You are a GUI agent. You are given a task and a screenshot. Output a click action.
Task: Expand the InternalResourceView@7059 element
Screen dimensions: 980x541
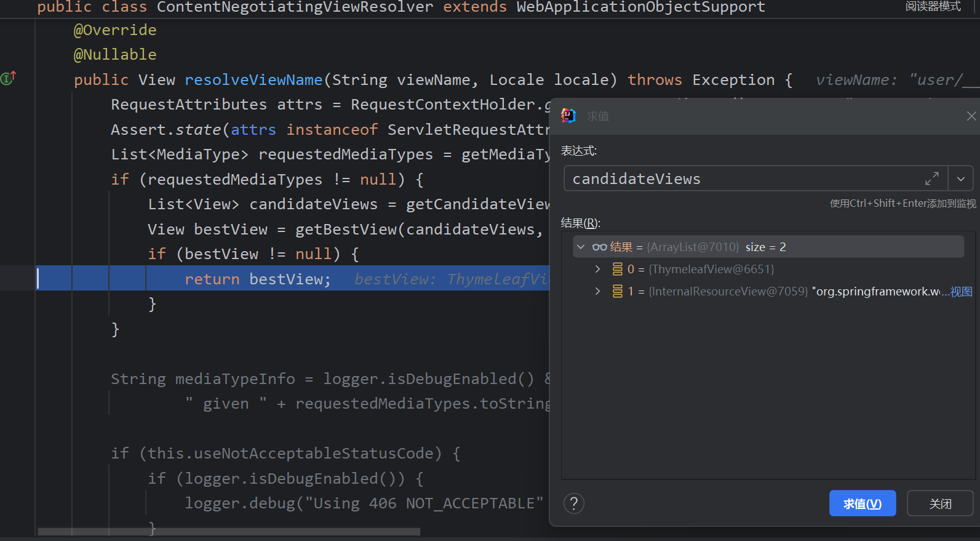(x=597, y=291)
